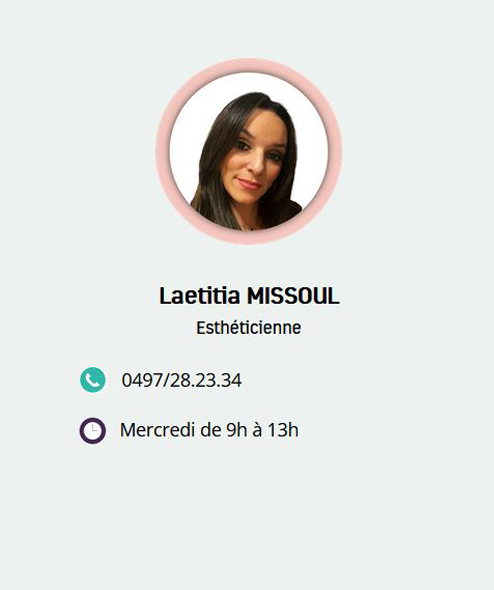Click the surname MISSOUL

tap(293, 296)
